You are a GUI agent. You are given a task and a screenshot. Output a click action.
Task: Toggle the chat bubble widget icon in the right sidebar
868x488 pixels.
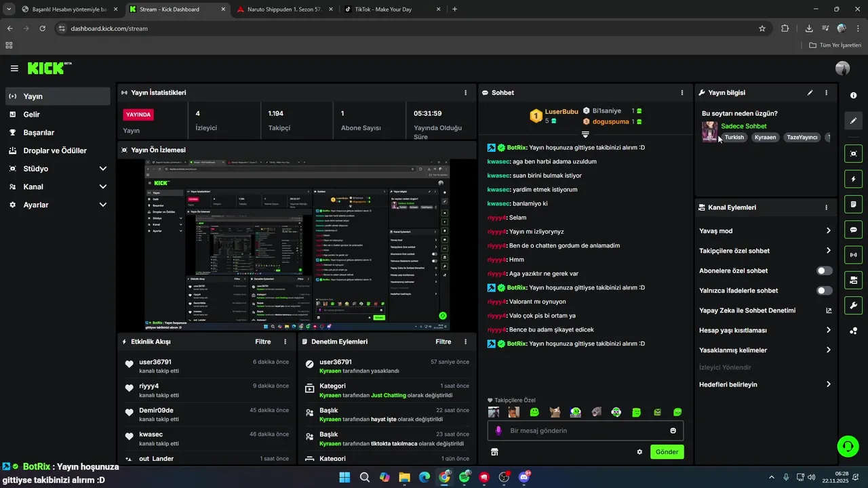[x=853, y=230]
